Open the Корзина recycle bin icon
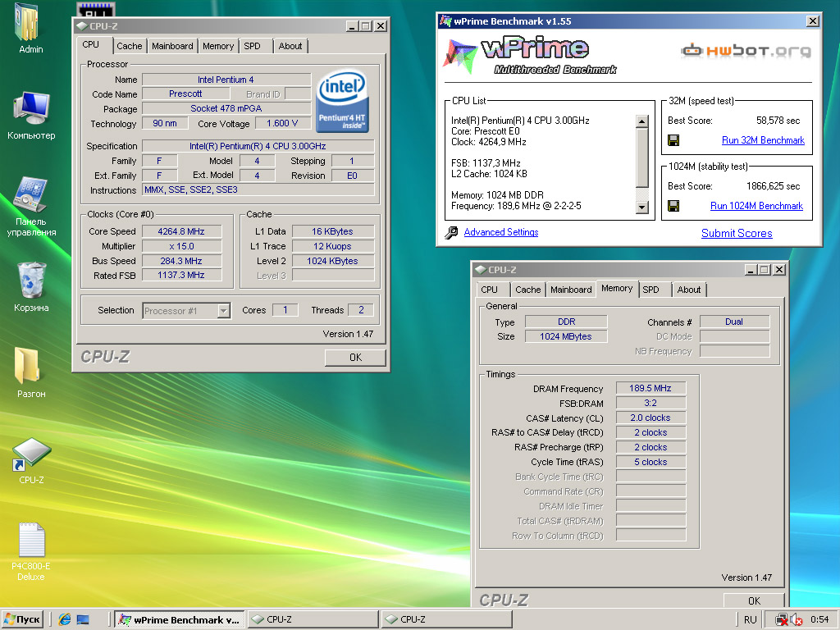Viewport: 840px width, 630px height. pos(31,281)
